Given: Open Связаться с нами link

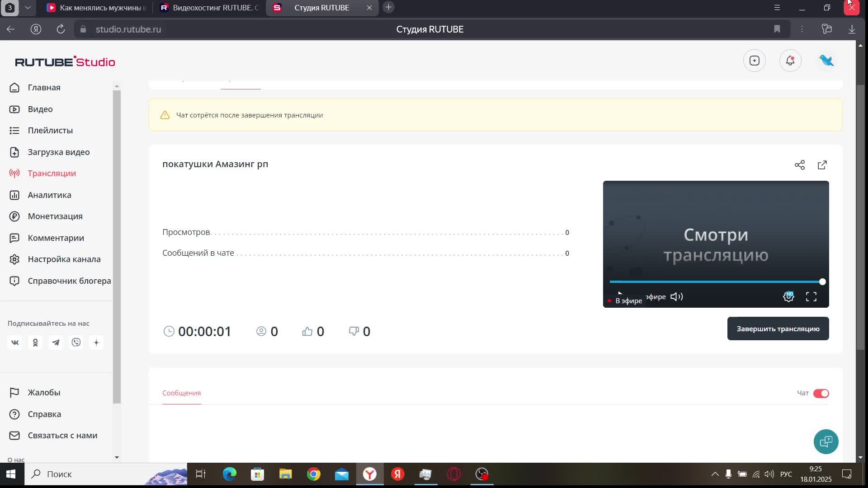Looking at the screenshot, I should point(62,435).
